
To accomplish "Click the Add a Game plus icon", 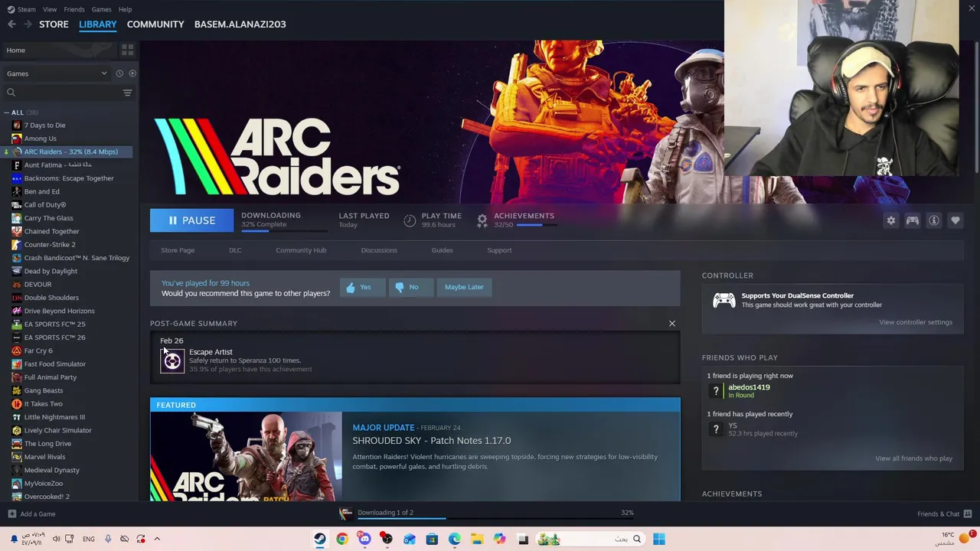I will (x=11, y=514).
